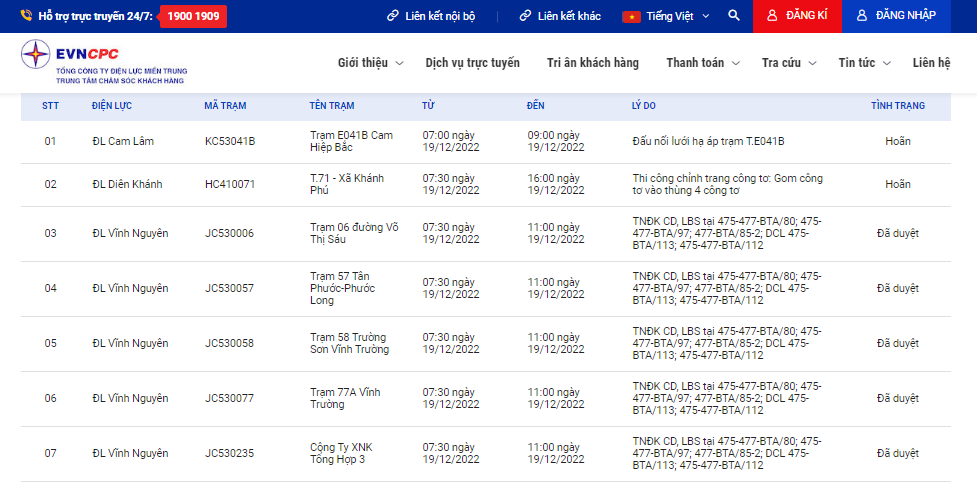
Task: Call hotline number 1900 1909
Action: 193,16
